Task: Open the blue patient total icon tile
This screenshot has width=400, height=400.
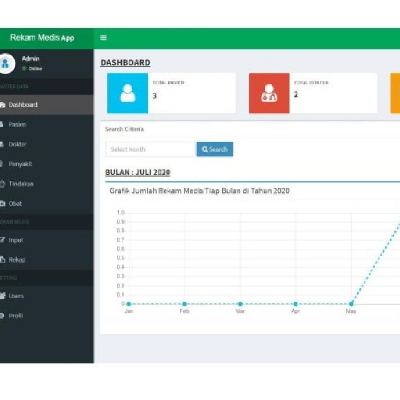Action: pos(128,93)
